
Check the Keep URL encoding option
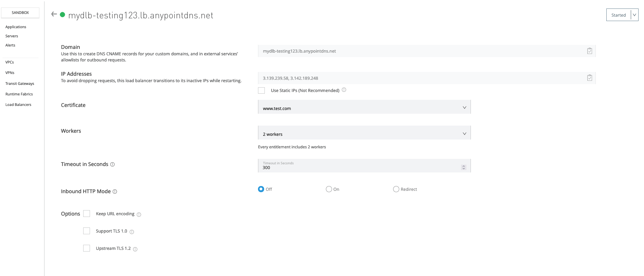click(87, 214)
